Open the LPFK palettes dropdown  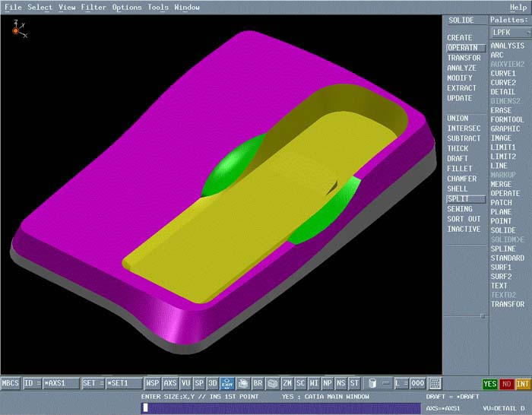click(x=509, y=33)
